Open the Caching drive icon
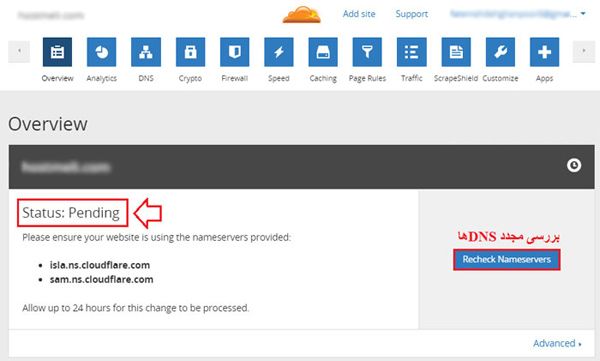 (x=323, y=52)
